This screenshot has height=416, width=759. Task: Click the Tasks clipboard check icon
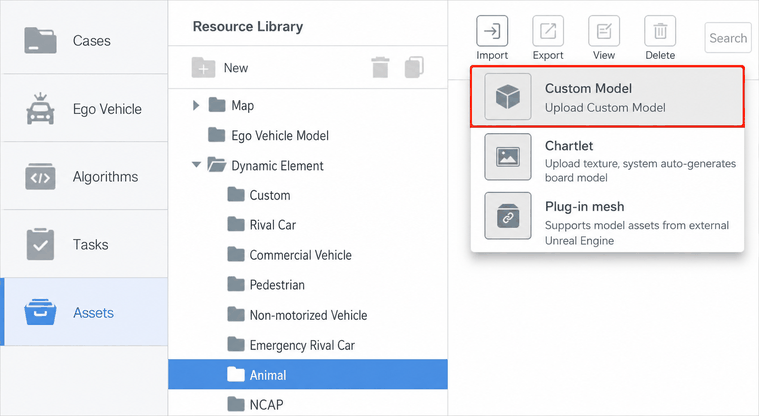pyautogui.click(x=40, y=244)
